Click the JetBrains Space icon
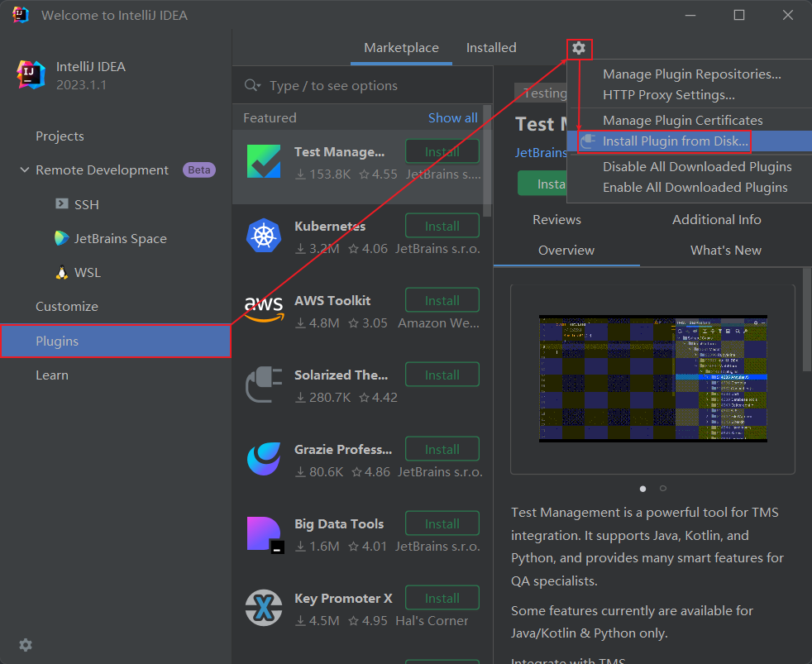 pyautogui.click(x=62, y=238)
